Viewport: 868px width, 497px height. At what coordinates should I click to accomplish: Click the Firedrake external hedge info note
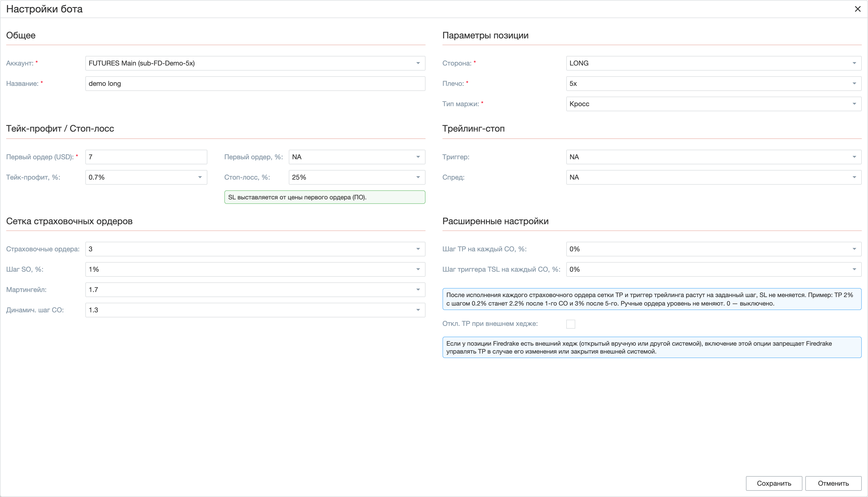pyautogui.click(x=652, y=348)
